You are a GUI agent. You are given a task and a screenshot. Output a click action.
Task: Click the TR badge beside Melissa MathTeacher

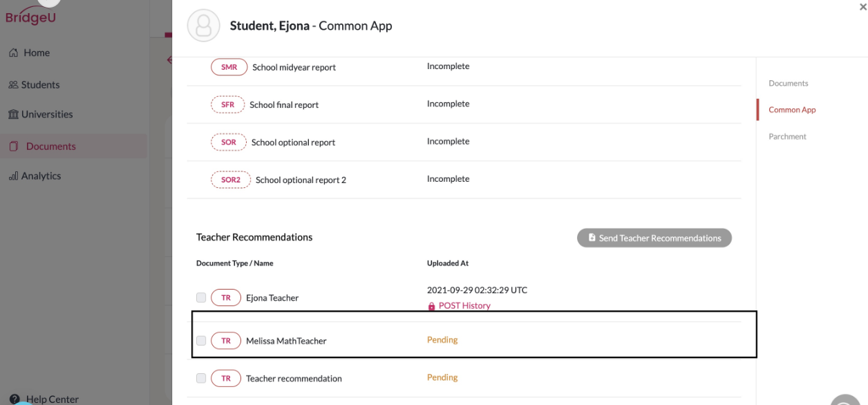[x=226, y=341]
